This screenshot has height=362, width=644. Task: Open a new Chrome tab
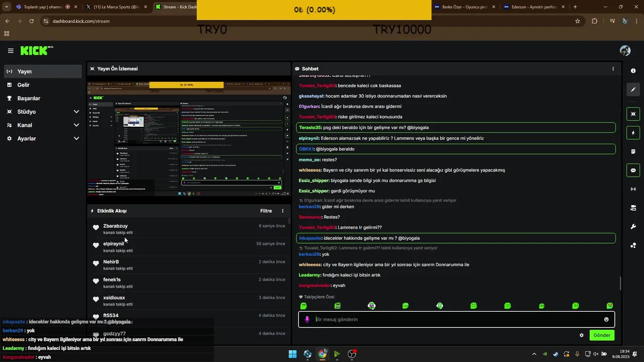tap(575, 7)
